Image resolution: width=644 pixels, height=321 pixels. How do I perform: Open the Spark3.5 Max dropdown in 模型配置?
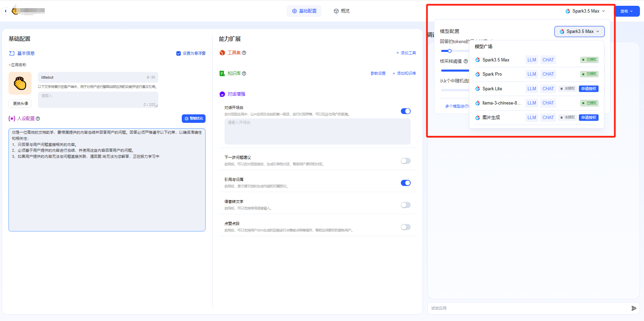point(579,32)
